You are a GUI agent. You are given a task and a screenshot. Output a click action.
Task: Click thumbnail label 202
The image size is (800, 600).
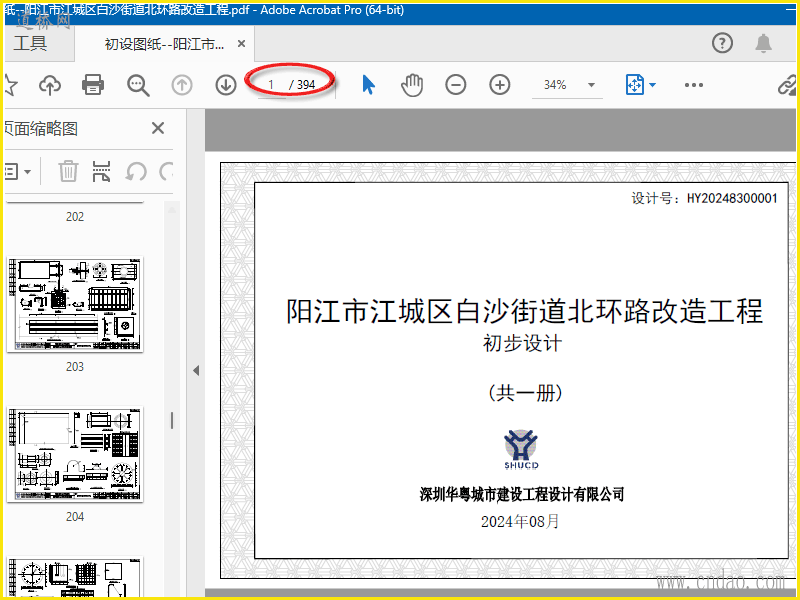(74, 217)
